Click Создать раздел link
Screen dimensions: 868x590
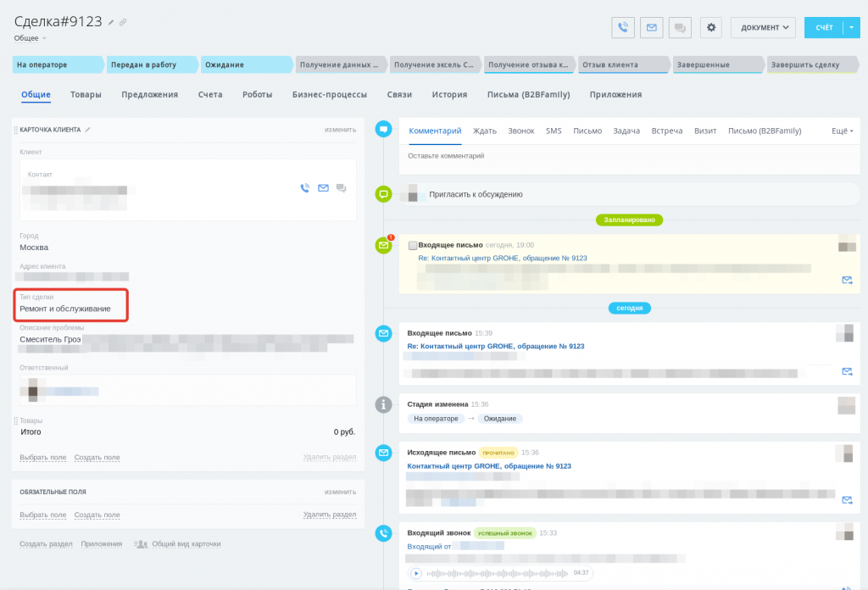click(x=46, y=544)
